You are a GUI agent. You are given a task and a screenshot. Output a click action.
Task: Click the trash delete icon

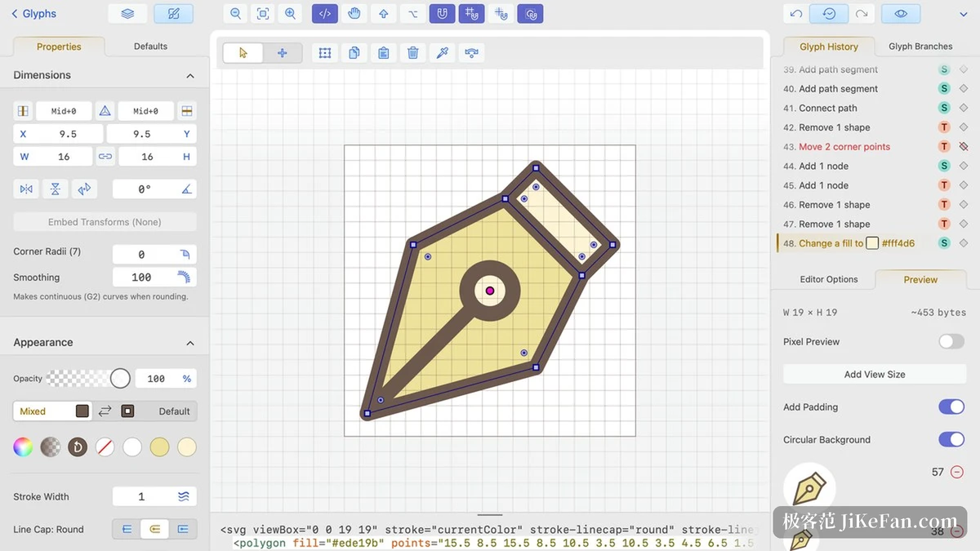tap(413, 53)
